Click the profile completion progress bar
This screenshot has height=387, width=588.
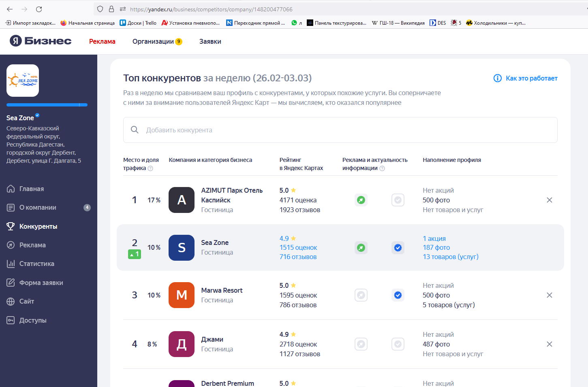[47, 105]
